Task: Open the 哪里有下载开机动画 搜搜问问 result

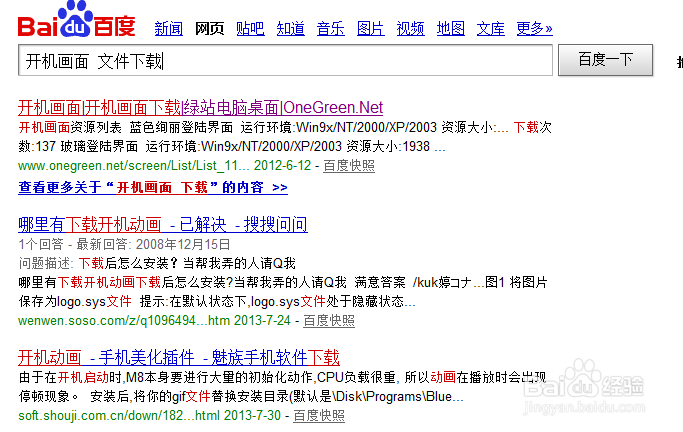Action: (x=163, y=225)
